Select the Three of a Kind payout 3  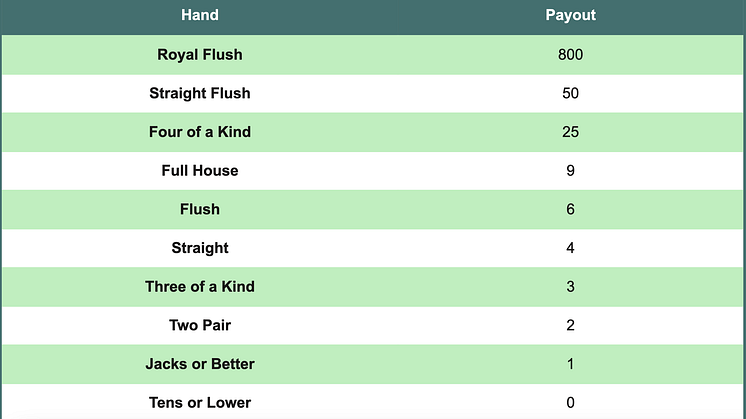[570, 287]
